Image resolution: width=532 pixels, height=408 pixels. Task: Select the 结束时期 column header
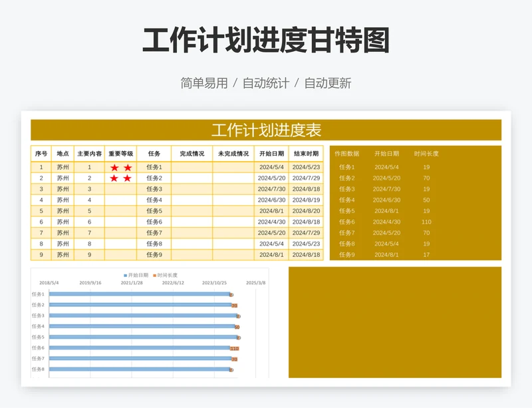tap(306, 154)
